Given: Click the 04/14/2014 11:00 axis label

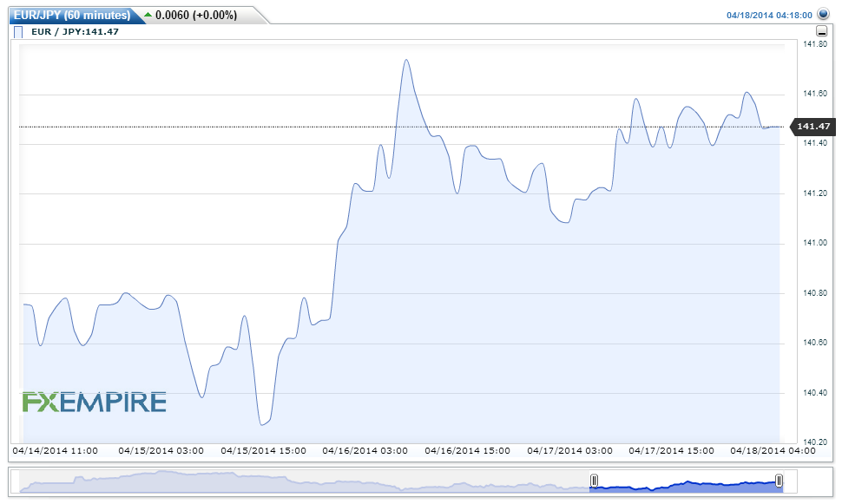Looking at the screenshot, I should click(x=56, y=451).
